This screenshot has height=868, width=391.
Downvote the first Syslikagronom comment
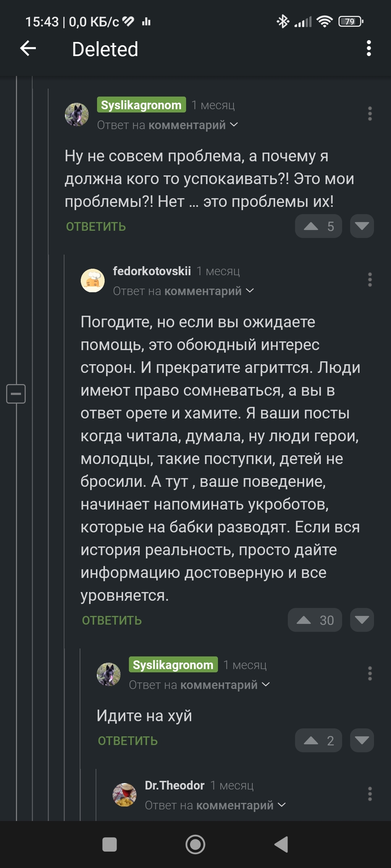point(362,226)
